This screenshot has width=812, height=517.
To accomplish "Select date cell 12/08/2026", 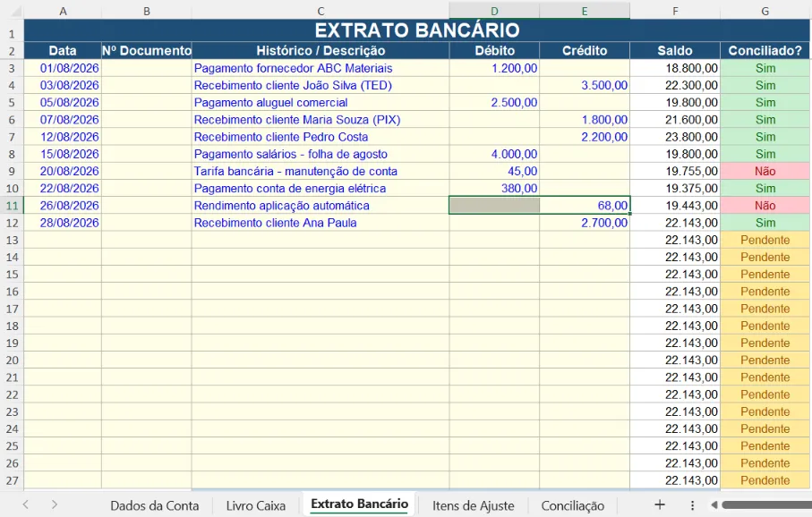I will tap(63, 137).
